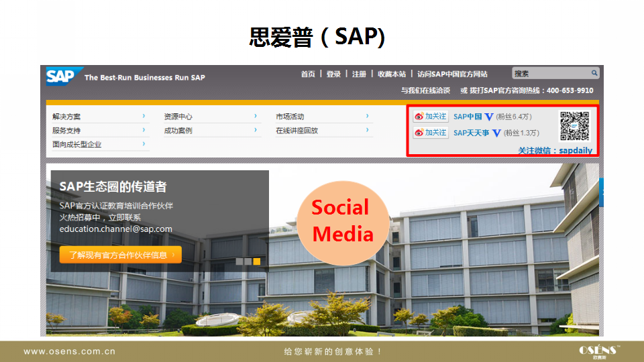Click the 粉丝6.4万 follower count
This screenshot has width=644, height=362.
(x=514, y=117)
